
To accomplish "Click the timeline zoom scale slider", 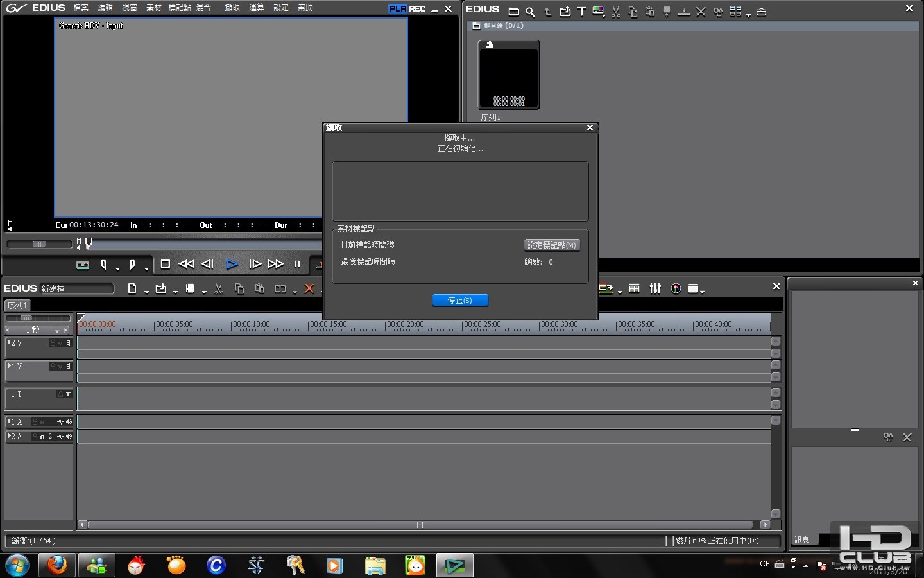I will pyautogui.click(x=27, y=319).
